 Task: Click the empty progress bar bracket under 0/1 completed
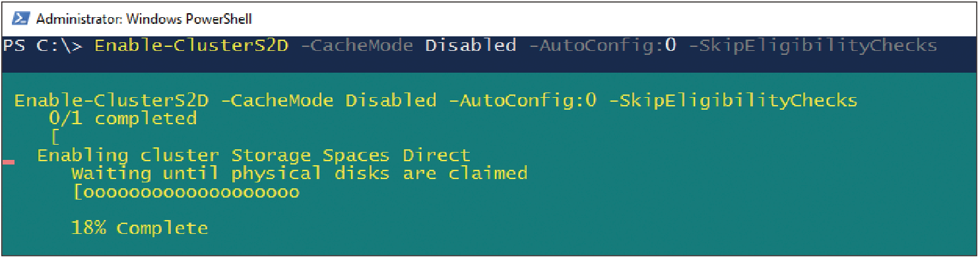[55, 137]
